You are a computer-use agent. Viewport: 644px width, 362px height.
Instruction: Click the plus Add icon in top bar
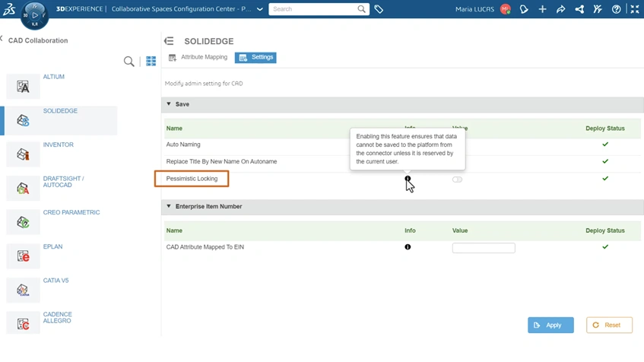pos(542,9)
